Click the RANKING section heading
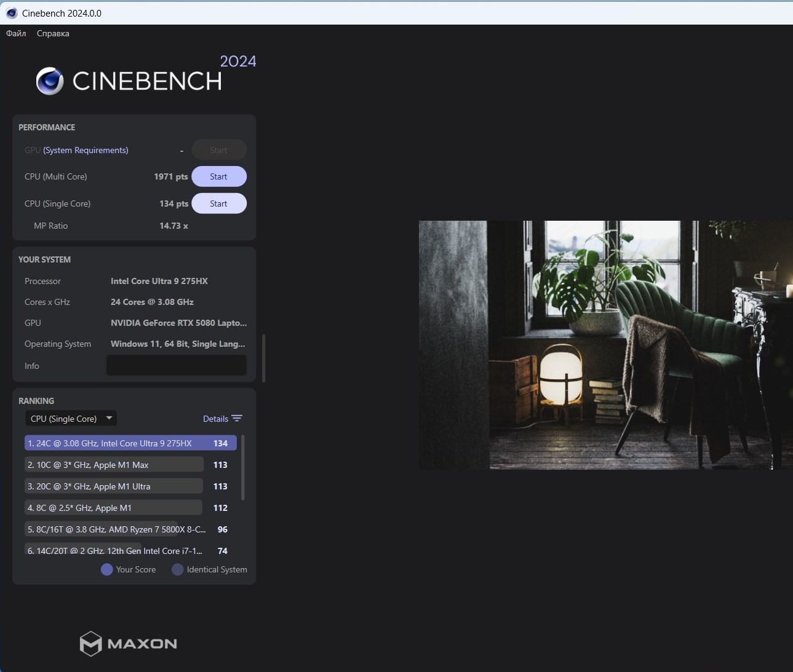Screen dimensions: 793x672 tap(36, 401)
